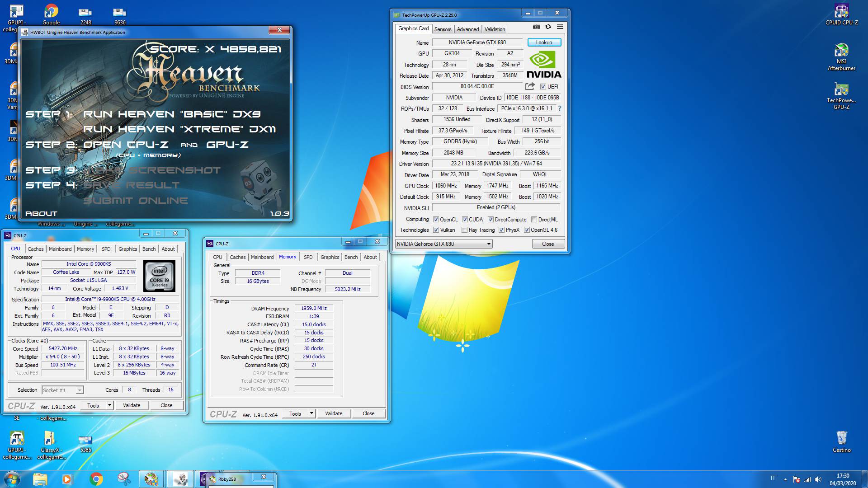The width and height of the screenshot is (868, 488).
Task: Click the DRAM Frequency value field
Action: pos(314,309)
